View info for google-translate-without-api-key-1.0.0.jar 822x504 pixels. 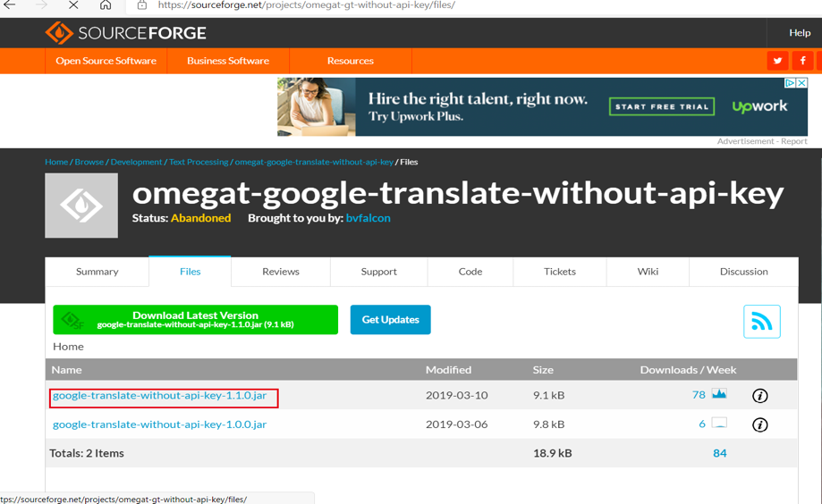[759, 424]
